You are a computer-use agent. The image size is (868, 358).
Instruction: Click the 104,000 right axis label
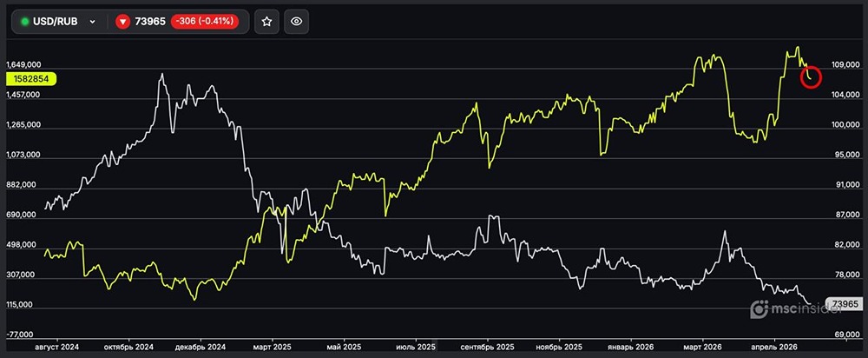coord(845,96)
